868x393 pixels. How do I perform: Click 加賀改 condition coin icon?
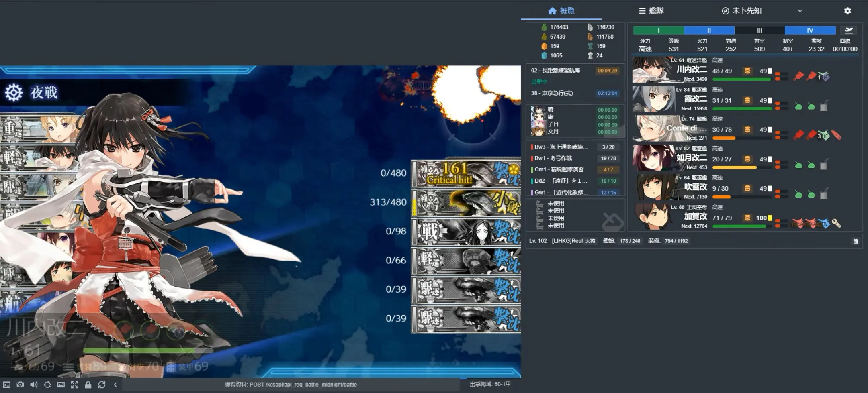tap(747, 217)
